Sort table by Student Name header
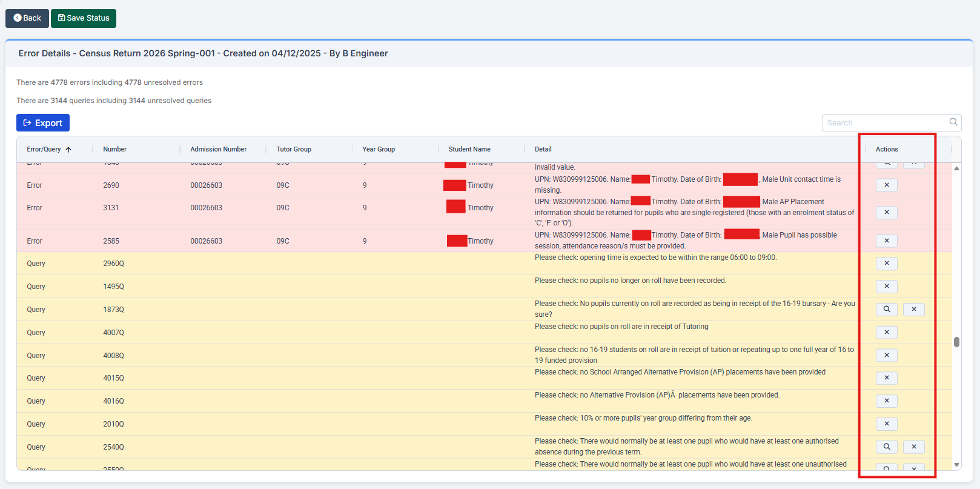Screen dimensions: 980x489 pos(469,150)
